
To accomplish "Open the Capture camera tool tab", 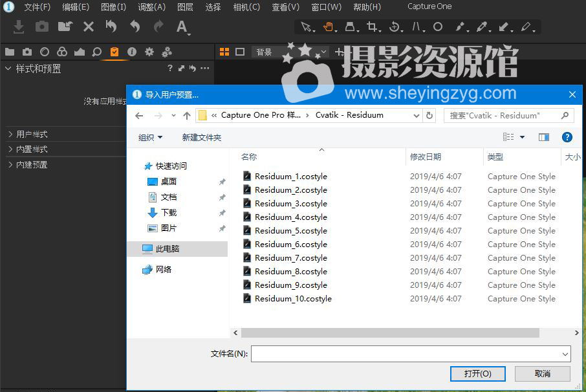I will click(x=27, y=52).
